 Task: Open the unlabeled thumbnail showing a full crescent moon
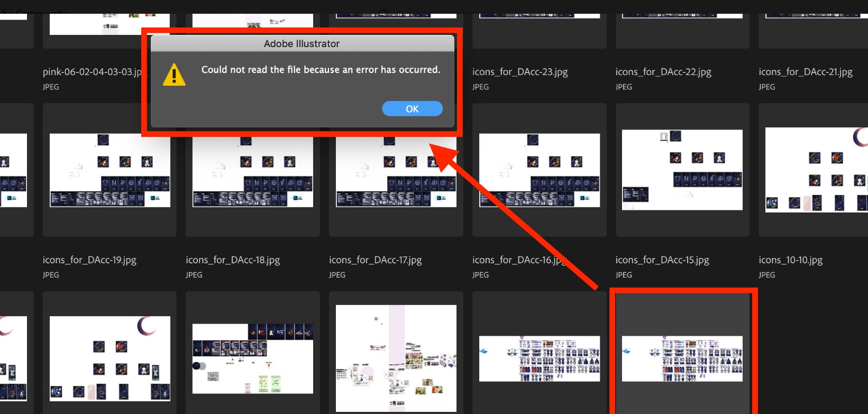(x=110, y=358)
